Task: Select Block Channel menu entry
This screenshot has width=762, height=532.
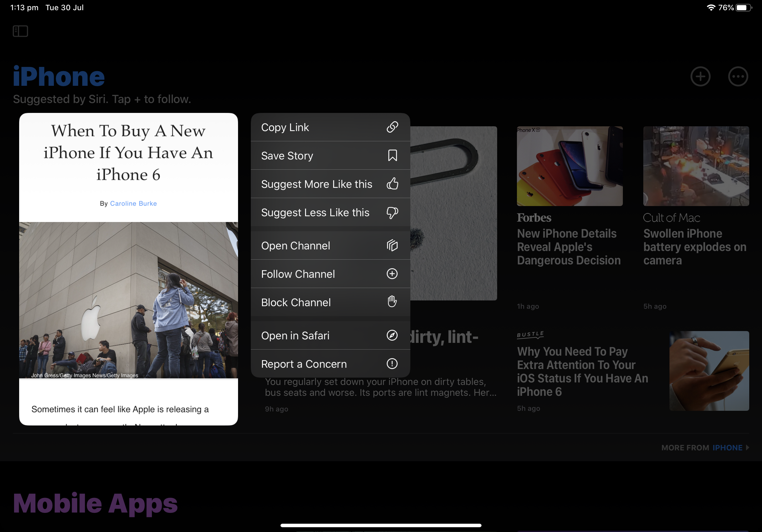Action: click(x=330, y=302)
